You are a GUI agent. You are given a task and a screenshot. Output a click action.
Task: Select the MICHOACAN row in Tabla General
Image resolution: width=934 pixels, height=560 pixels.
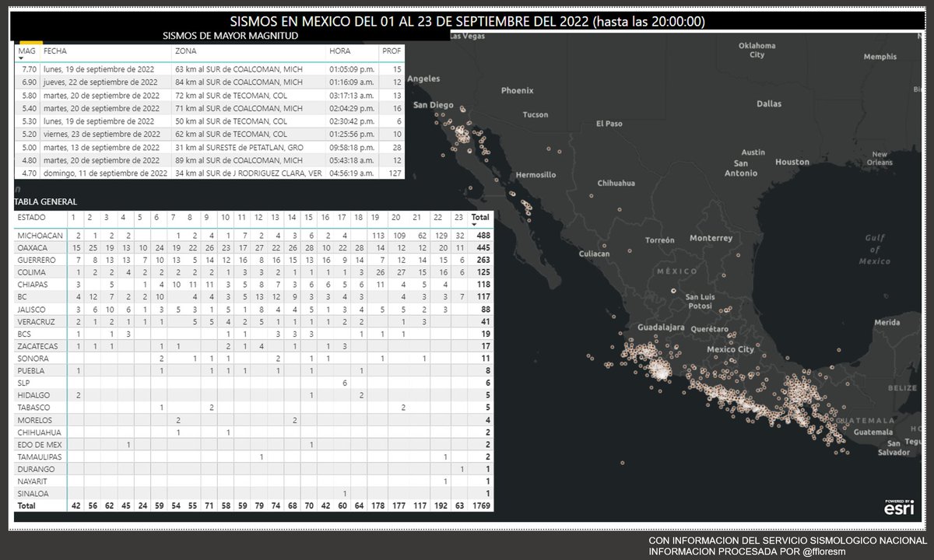(254, 235)
